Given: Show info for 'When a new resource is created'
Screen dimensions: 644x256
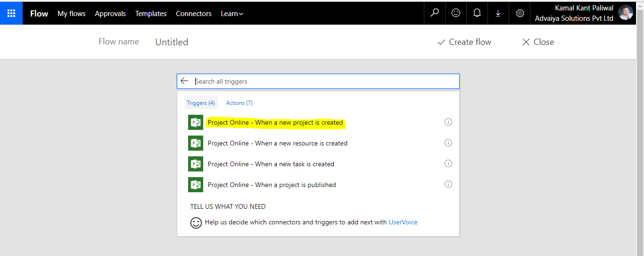Looking at the screenshot, I should (x=448, y=143).
